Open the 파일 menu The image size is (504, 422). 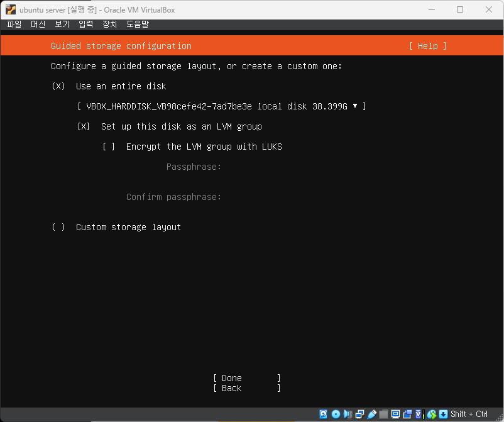[14, 24]
